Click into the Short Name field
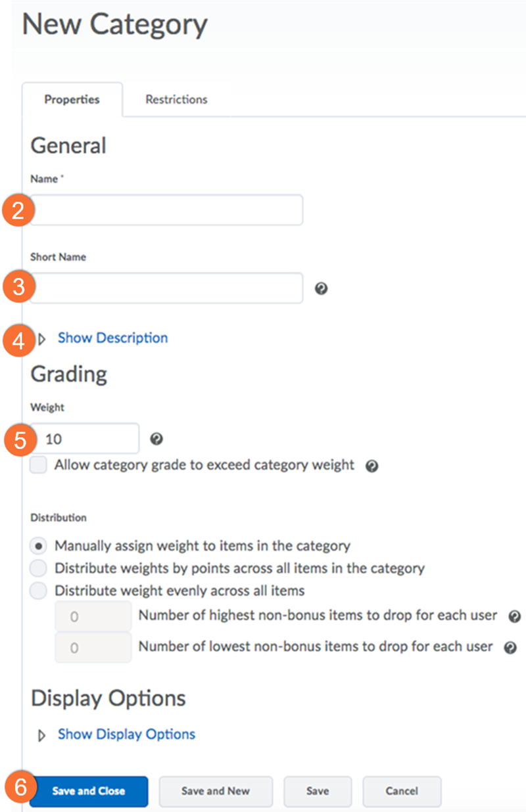 tap(166, 288)
